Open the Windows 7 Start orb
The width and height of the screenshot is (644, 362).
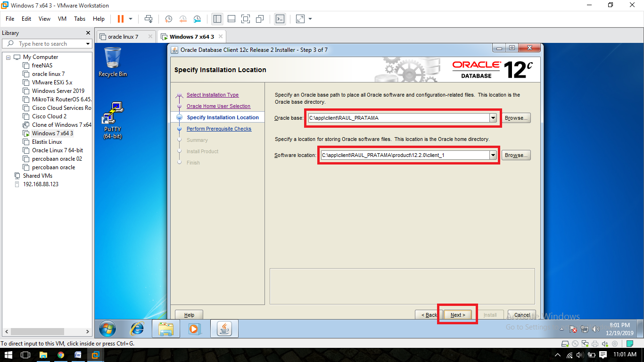tap(107, 328)
